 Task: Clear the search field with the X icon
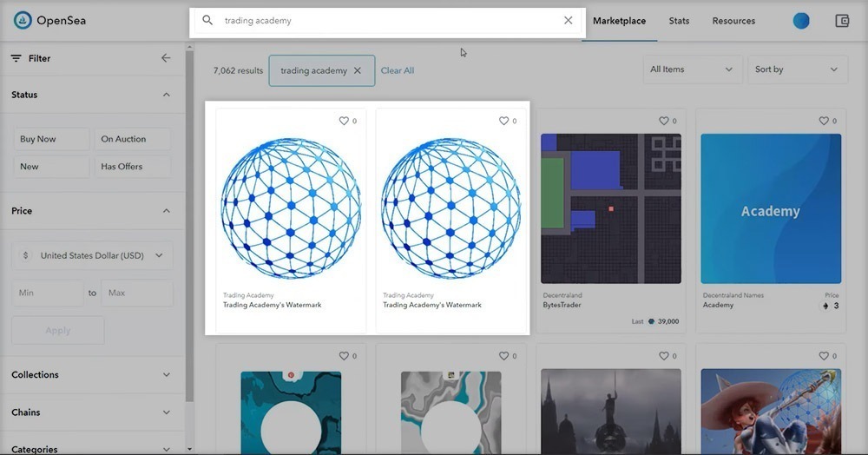pos(569,20)
